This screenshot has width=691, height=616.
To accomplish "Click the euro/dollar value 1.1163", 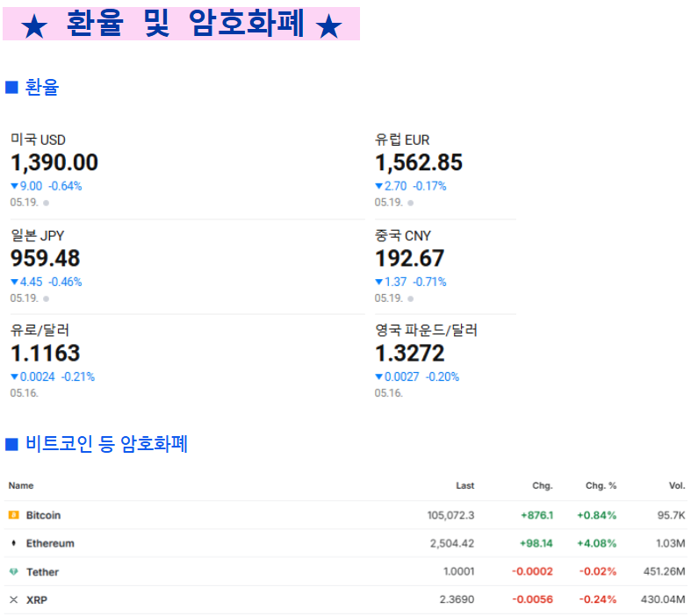I will [x=46, y=353].
